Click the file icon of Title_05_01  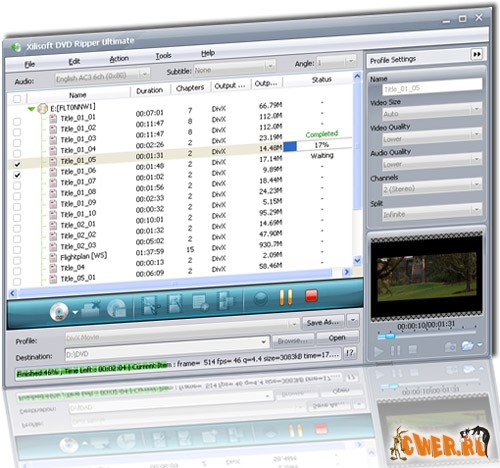coord(53,279)
